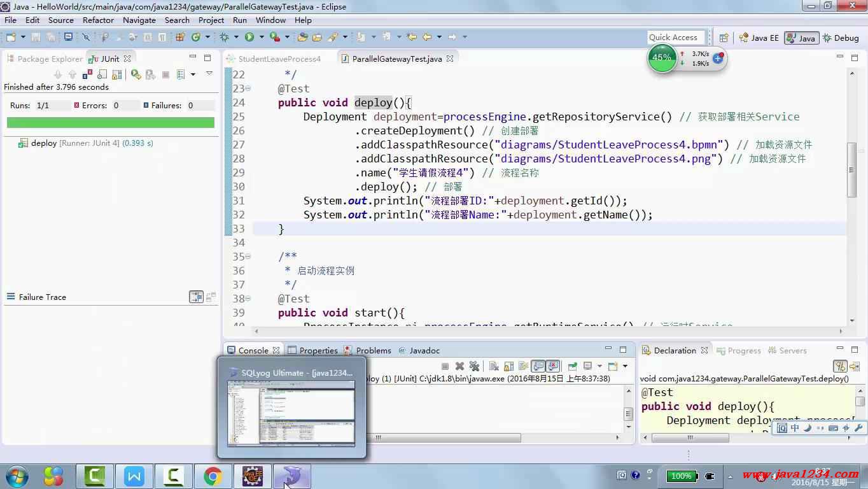Click the Chrome taskbar icon
Screen dimensions: 868x489
tap(213, 476)
